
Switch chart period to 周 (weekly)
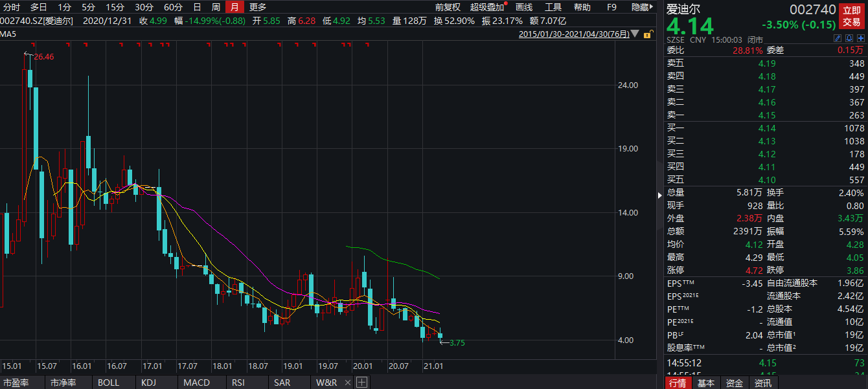(216, 7)
